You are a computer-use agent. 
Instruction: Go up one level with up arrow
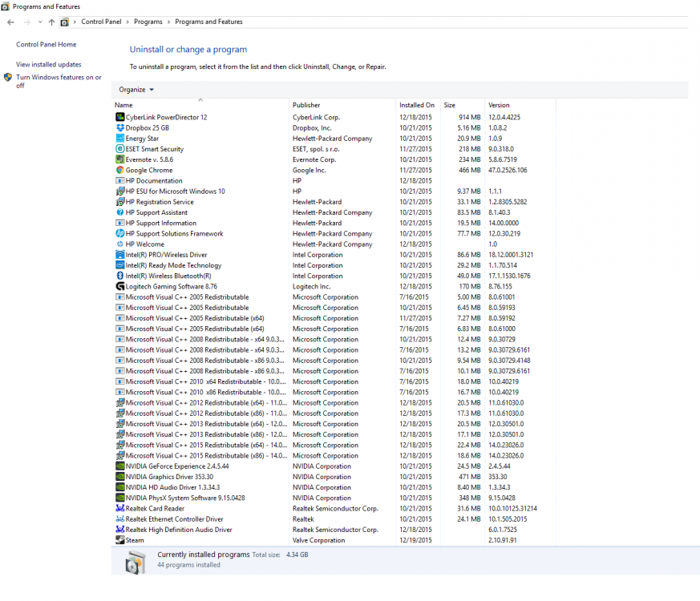[51, 22]
